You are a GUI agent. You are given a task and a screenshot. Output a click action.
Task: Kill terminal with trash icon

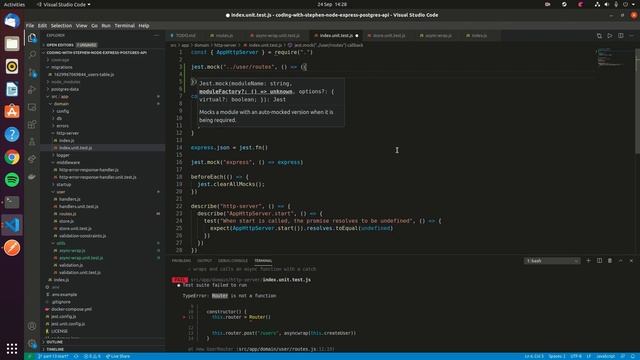[x=610, y=260]
